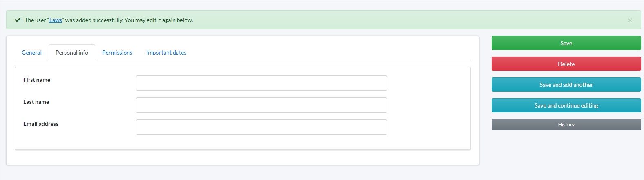Click the green success checkmark icon
This screenshot has height=180, width=644.
[18, 20]
